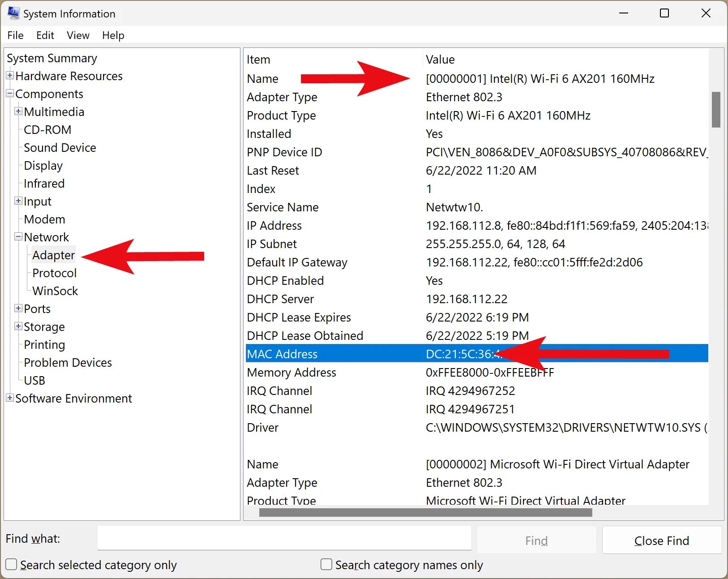Select the Driver row
The height and width of the screenshot is (579, 728).
click(x=477, y=428)
